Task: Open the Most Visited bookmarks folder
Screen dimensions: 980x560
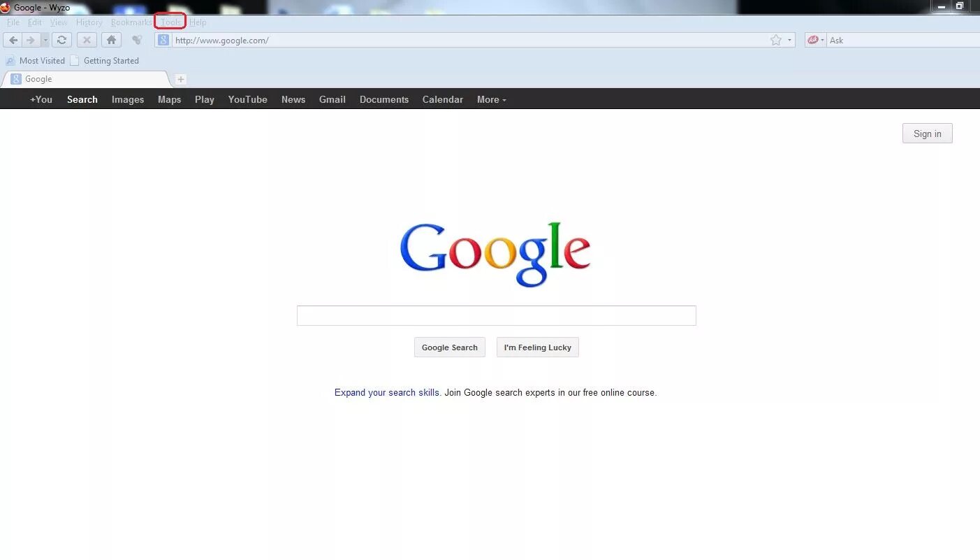Action: point(36,61)
